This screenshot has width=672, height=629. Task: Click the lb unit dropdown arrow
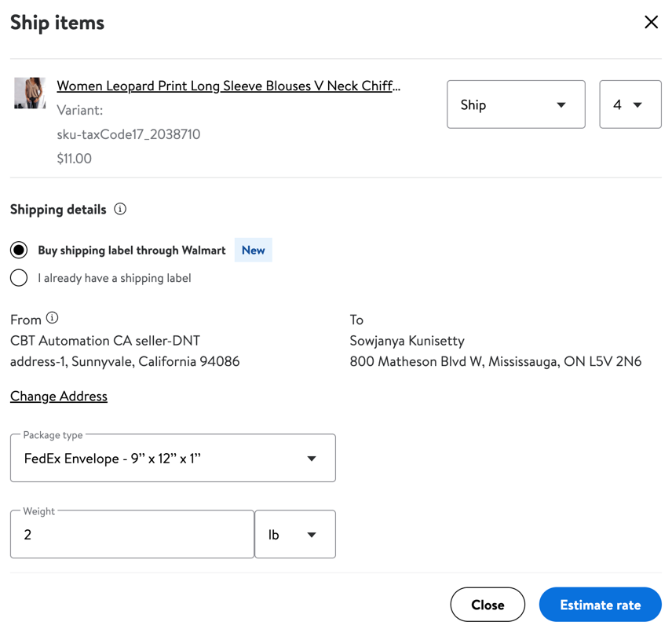click(312, 535)
